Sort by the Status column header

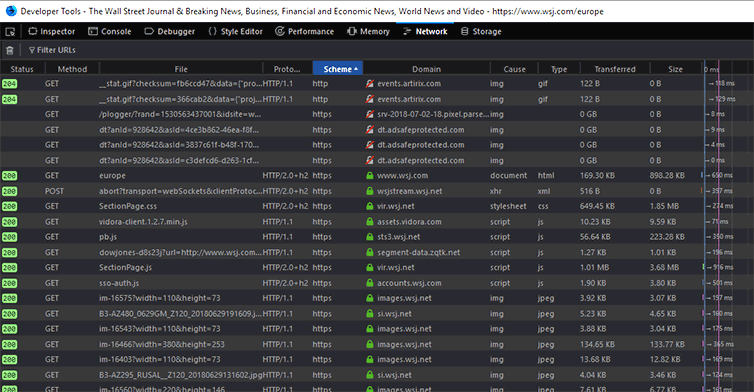coord(22,69)
